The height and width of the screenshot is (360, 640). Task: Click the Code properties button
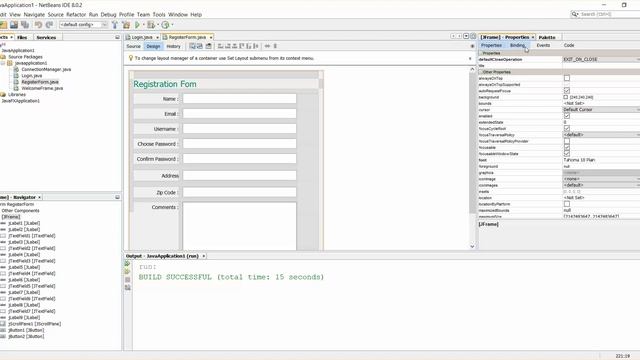tap(569, 45)
